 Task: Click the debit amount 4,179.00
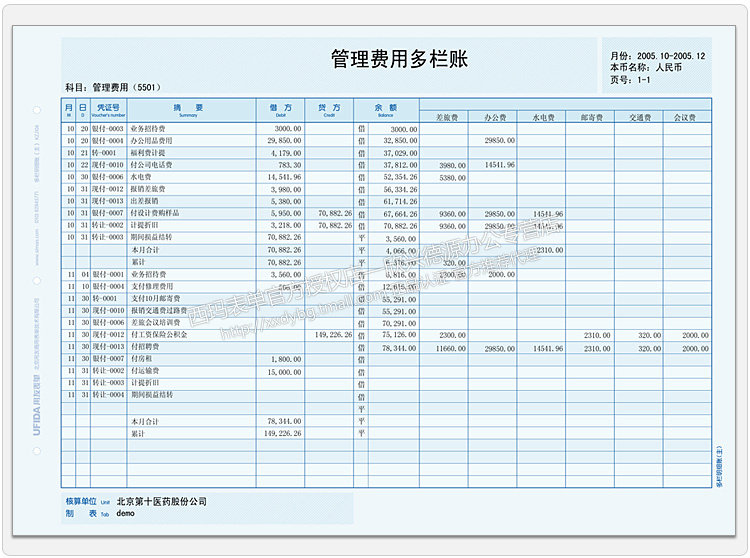(286, 153)
